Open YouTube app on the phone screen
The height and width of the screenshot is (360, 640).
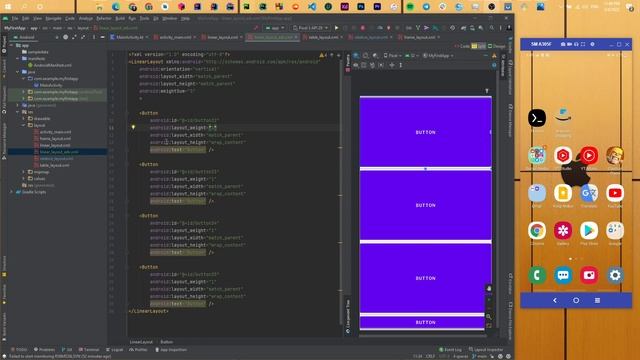[x=615, y=193]
